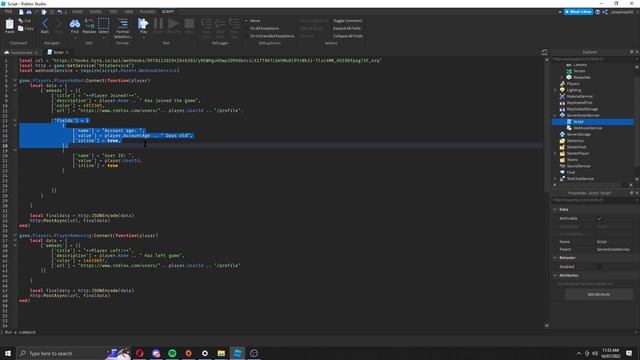640x360 pixels.
Task: Start playtest with the Play icon
Action: point(143,25)
